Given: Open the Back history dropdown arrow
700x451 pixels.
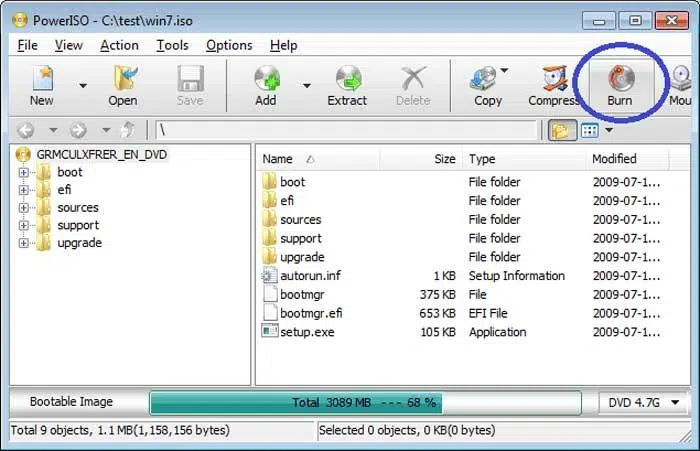Looking at the screenshot, I should pyautogui.click(x=53, y=130).
